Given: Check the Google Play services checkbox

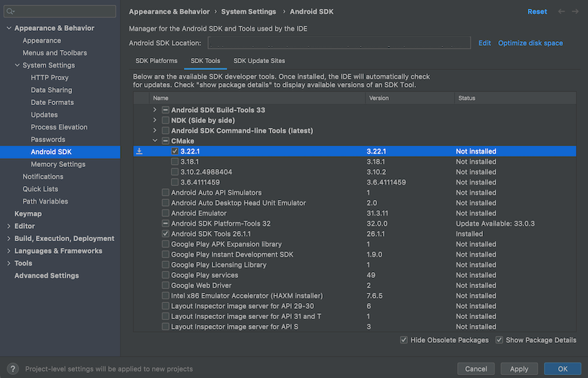Looking at the screenshot, I should pos(165,275).
